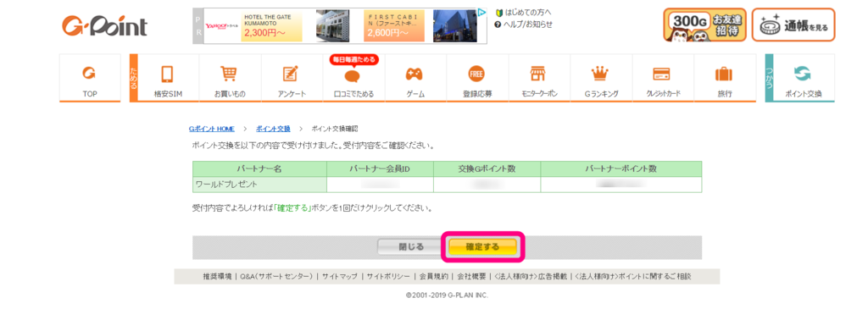This screenshot has height=309, width=868.
Task: Click Hotel The Gate Kumamoto ad
Action: (x=270, y=26)
